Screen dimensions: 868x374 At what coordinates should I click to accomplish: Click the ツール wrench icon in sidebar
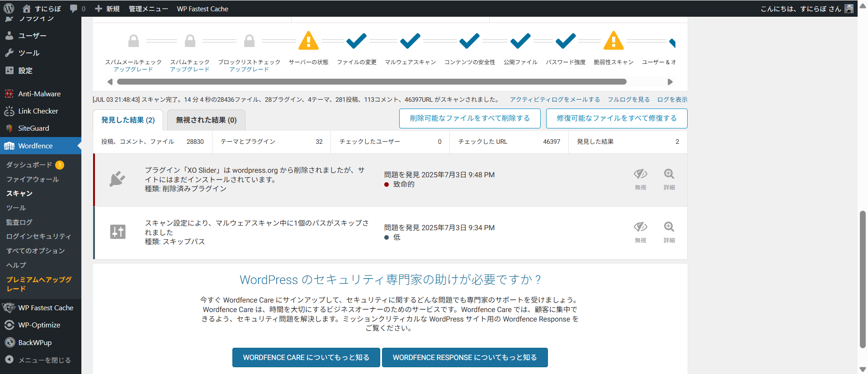point(9,53)
